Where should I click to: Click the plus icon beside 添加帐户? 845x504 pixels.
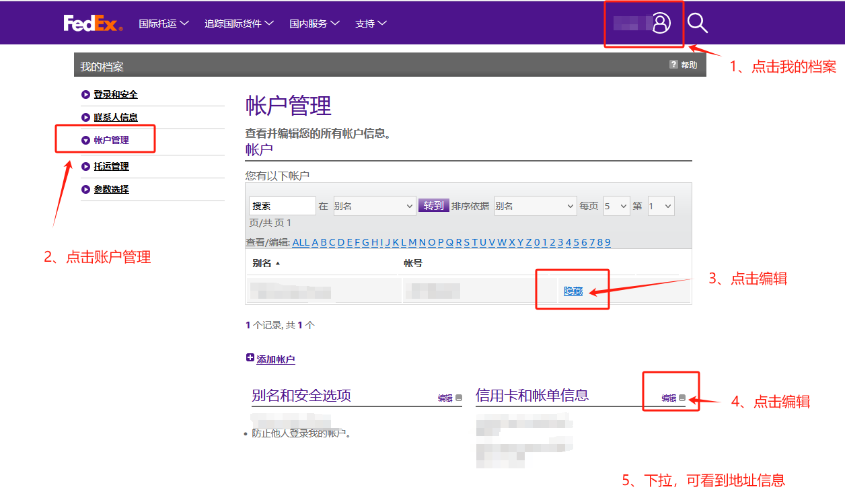(250, 359)
